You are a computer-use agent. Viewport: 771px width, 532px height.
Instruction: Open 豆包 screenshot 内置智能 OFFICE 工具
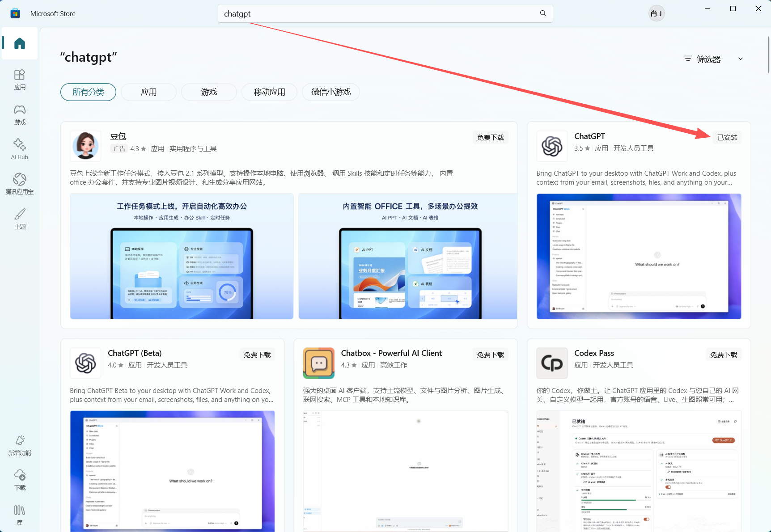(408, 256)
